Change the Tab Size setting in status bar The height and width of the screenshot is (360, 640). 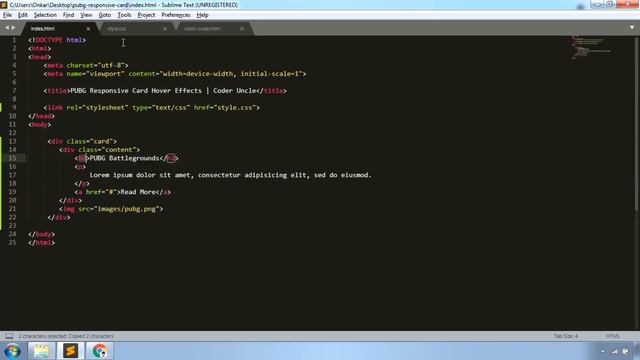pos(565,336)
